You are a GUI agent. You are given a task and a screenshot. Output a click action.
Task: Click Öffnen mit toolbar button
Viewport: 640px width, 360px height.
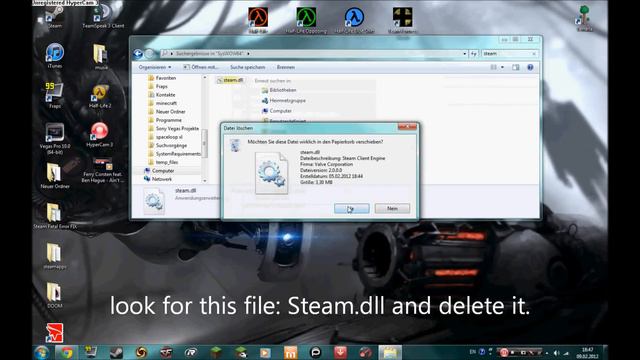[x=201, y=67]
